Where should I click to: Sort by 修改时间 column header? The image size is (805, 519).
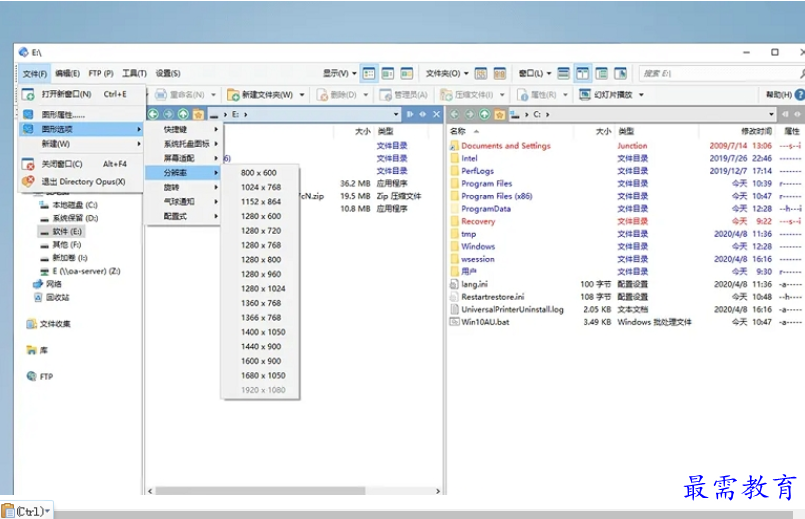[756, 131]
